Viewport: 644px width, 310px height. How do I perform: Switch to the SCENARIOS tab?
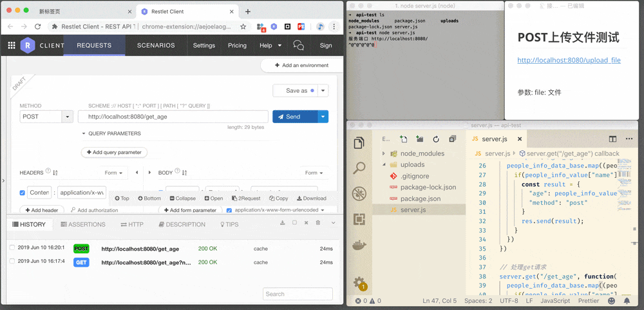click(156, 45)
